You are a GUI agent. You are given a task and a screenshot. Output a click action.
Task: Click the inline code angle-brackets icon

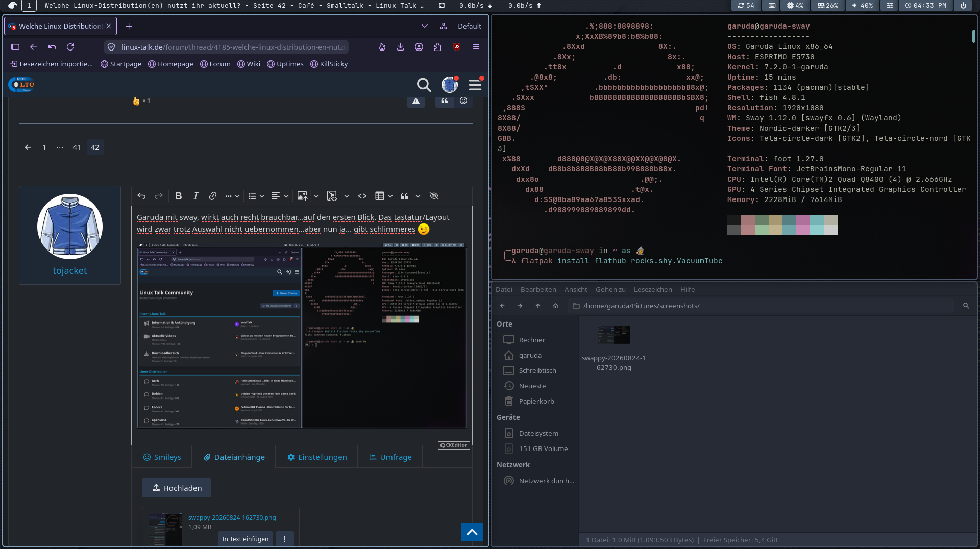[x=362, y=196]
